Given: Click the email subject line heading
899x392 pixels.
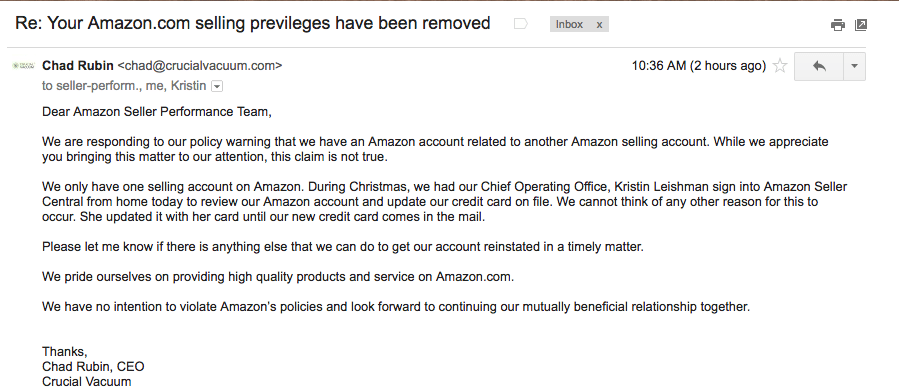Looking at the screenshot, I should point(253,23).
